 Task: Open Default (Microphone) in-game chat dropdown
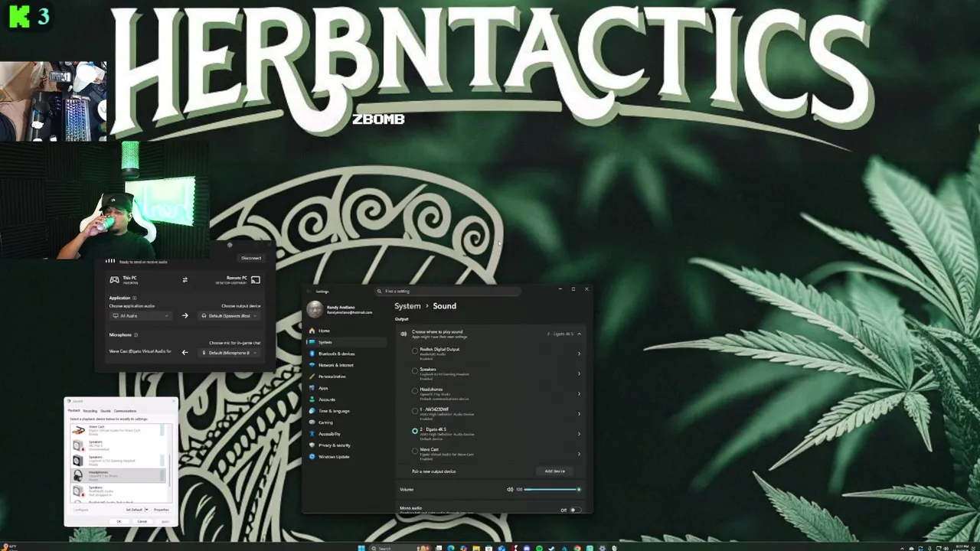pos(229,353)
